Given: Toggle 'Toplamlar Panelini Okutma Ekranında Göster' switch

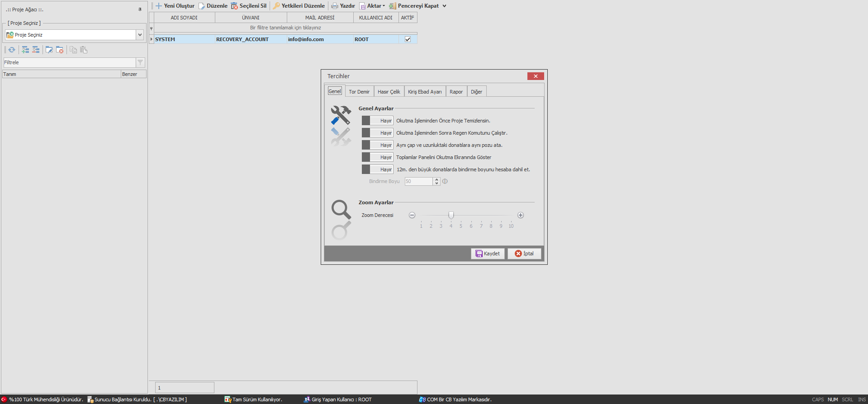Looking at the screenshot, I should click(377, 157).
